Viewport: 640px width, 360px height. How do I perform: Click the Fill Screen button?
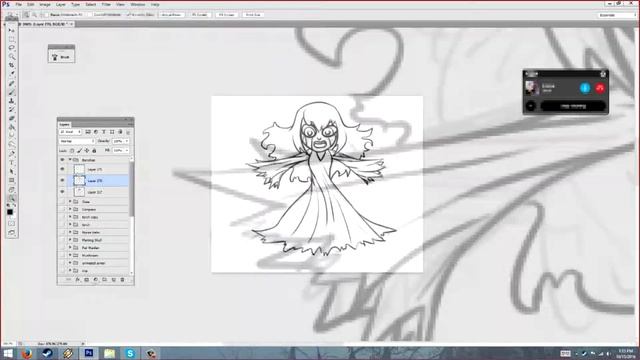[x=226, y=15]
